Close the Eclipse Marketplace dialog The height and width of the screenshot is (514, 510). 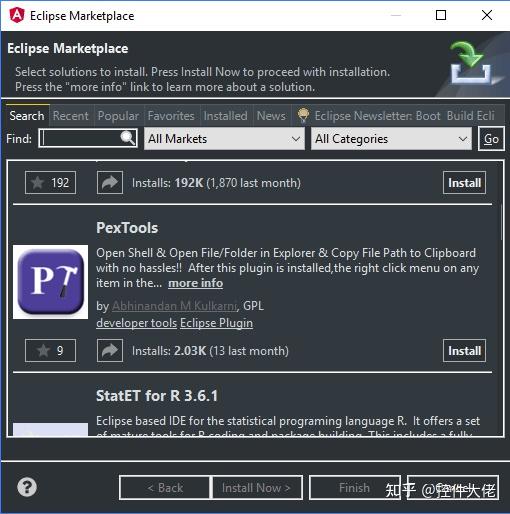point(487,15)
